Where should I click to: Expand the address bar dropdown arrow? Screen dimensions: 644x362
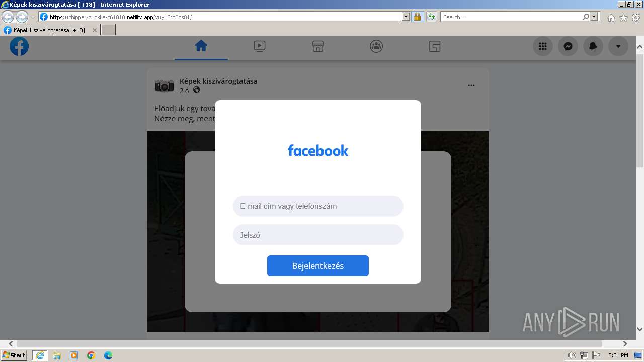point(406,17)
